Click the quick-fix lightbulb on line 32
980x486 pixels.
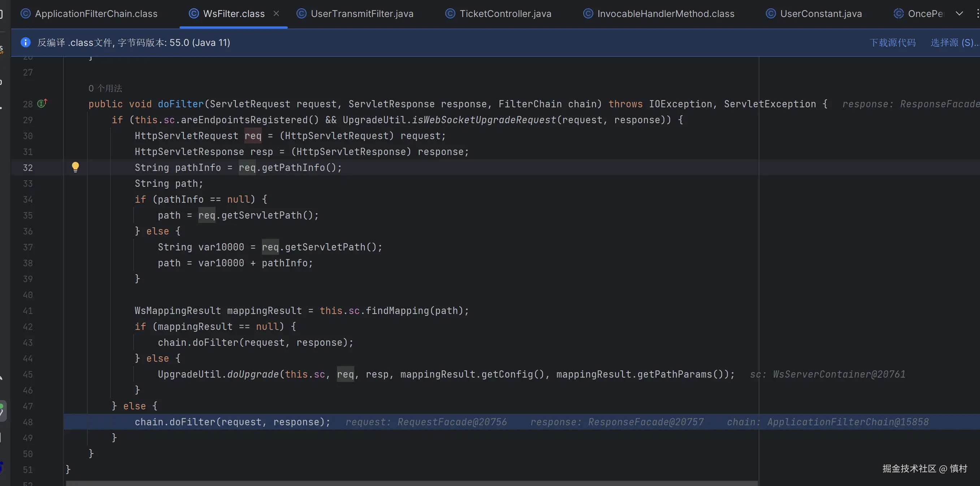[x=75, y=167]
